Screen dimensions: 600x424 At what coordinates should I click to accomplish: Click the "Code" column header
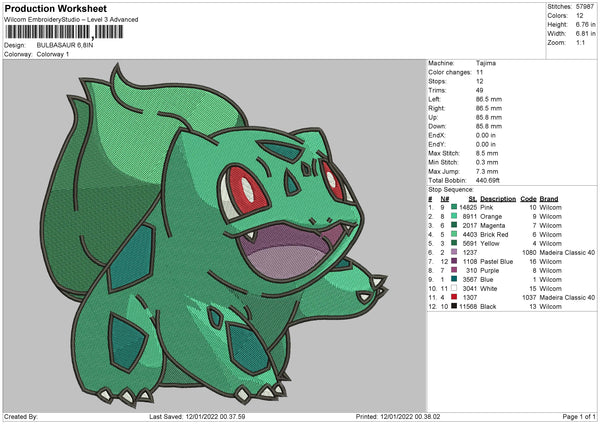(528, 199)
